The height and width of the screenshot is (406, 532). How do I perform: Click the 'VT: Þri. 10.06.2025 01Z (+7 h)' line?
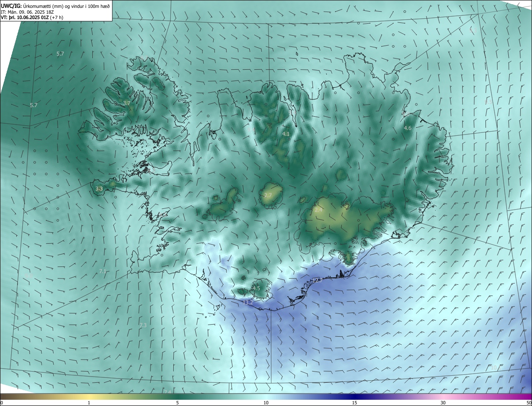coord(32,18)
